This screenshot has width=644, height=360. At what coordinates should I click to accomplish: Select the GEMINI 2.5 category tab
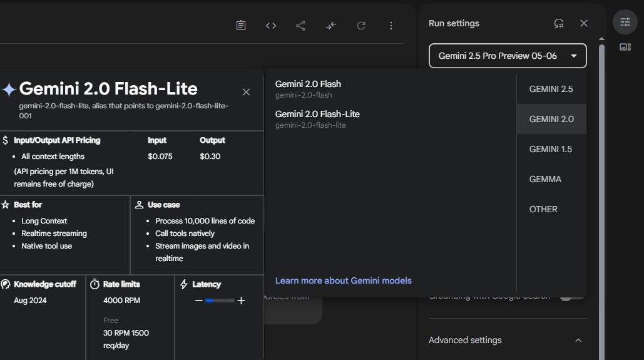[x=551, y=89]
